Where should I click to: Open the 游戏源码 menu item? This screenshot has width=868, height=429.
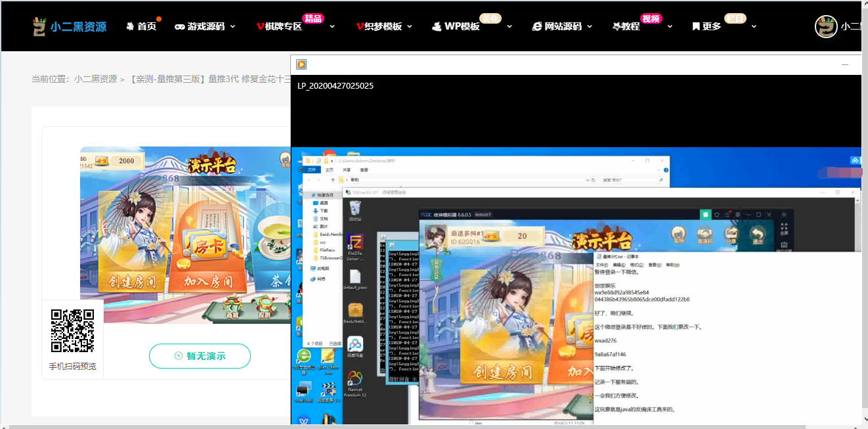pos(200,26)
